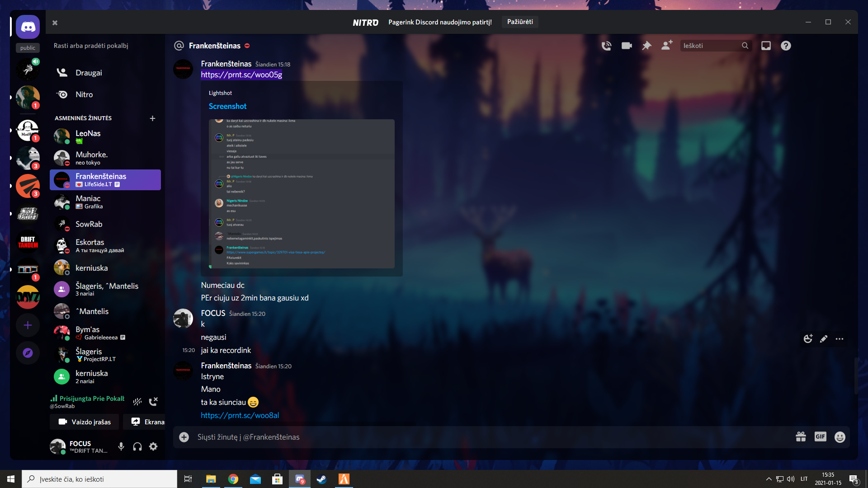
Task: Toggle noise suppression icon
Action: click(137, 401)
